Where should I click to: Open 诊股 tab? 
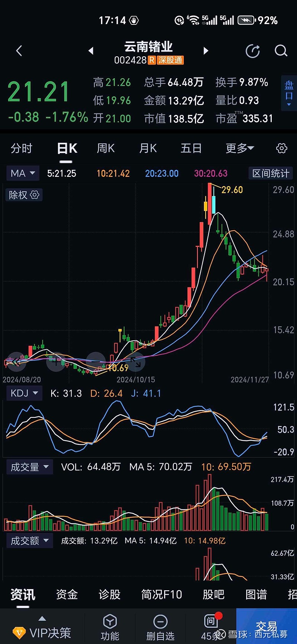[110, 595]
